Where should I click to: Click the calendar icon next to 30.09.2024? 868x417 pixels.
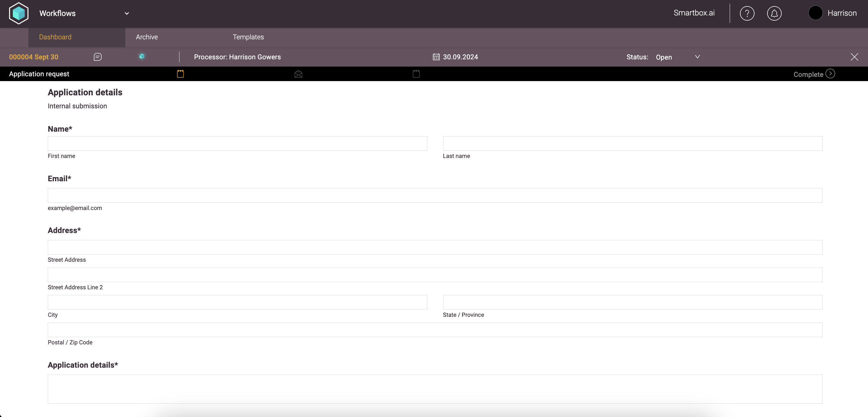click(x=436, y=57)
